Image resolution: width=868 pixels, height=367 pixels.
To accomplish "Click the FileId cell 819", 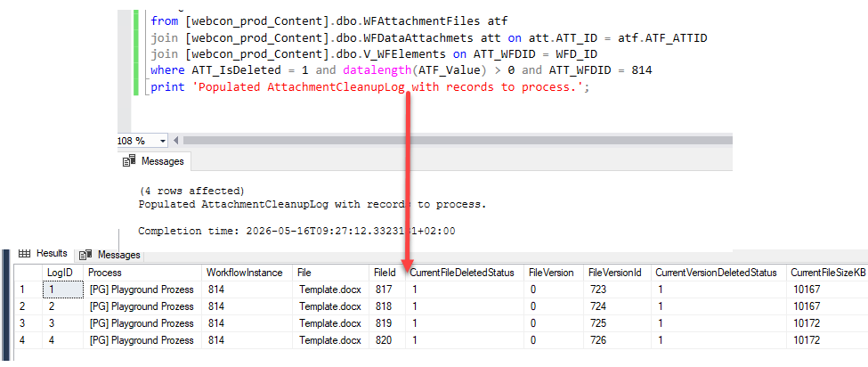I will pos(387,322).
